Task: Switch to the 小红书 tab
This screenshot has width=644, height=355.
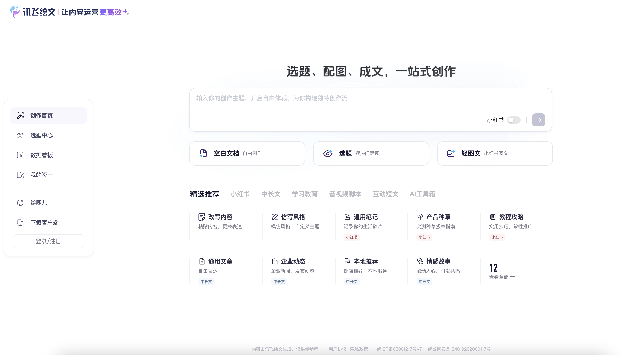Action: [240, 194]
